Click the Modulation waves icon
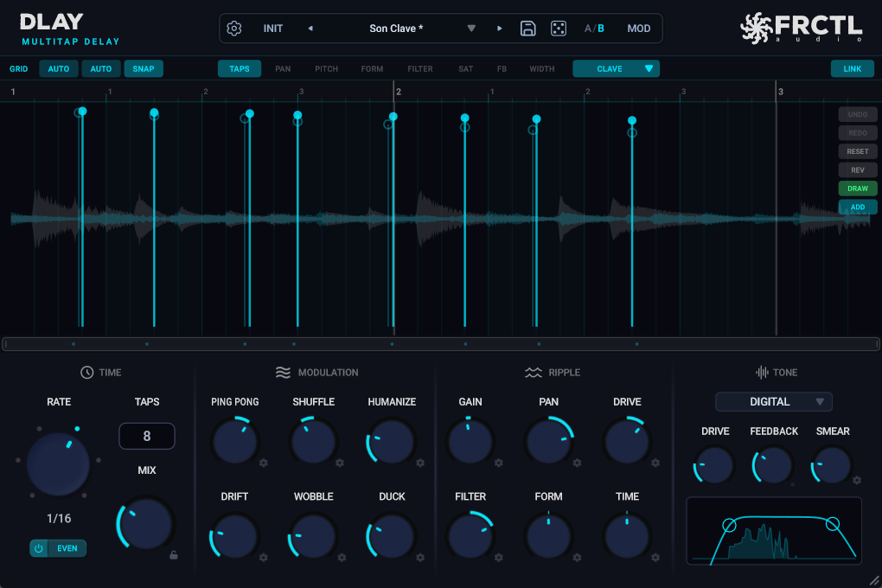Screen dimensions: 882x588 [x=283, y=373]
